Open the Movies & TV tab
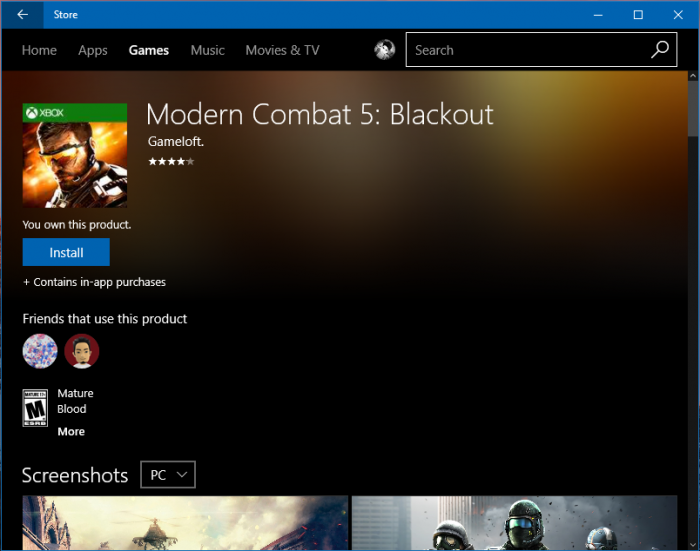700x551 pixels. pos(283,50)
